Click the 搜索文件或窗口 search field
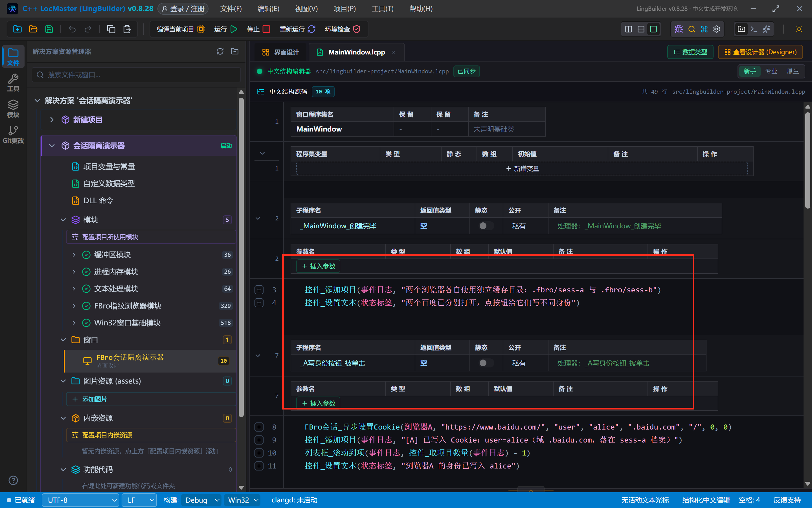812x508 pixels. pos(136,75)
